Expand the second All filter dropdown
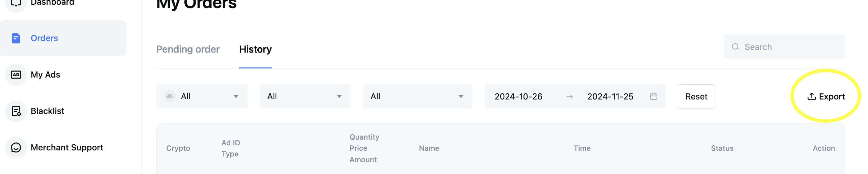Viewport: 868px width, 174px height. click(x=305, y=96)
